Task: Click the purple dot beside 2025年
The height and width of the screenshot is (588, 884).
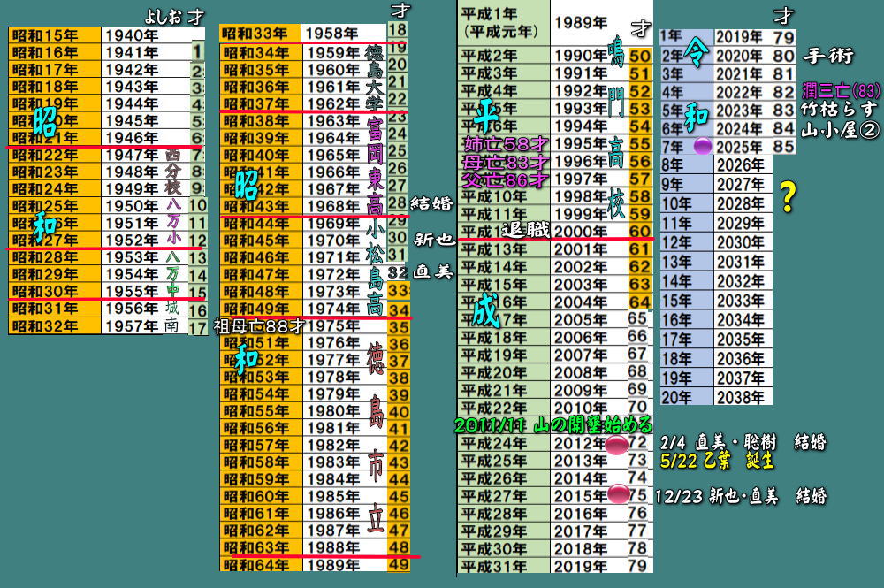Action: (x=703, y=146)
